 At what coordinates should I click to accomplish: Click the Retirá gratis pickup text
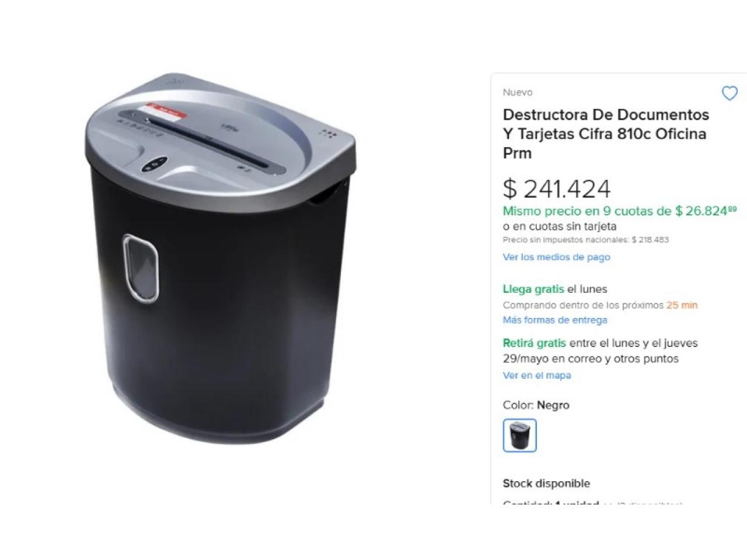point(600,351)
